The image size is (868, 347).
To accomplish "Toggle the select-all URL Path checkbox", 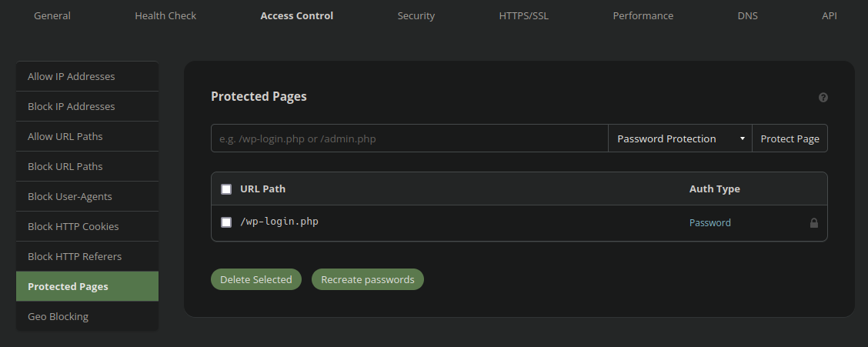I will (x=226, y=189).
